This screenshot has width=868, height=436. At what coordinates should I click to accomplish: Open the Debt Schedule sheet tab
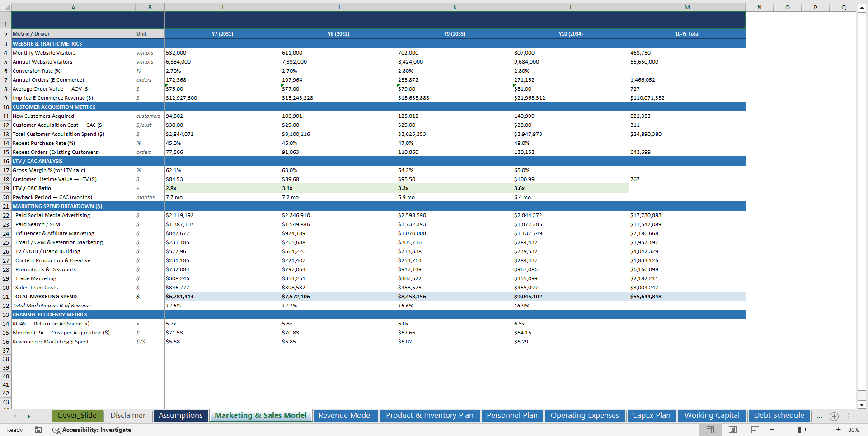tap(779, 415)
